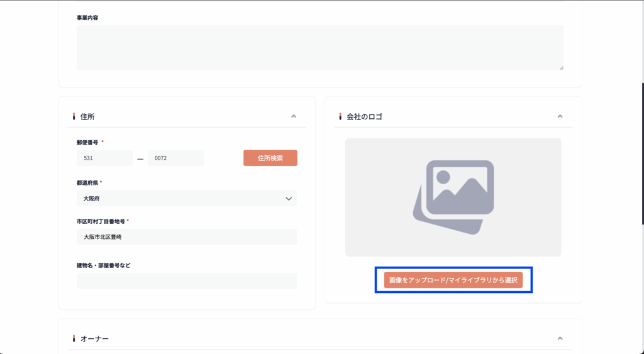Click the marker icon beside 住所 heading
Screen dimensions: 644x354
pyautogui.click(x=74, y=116)
